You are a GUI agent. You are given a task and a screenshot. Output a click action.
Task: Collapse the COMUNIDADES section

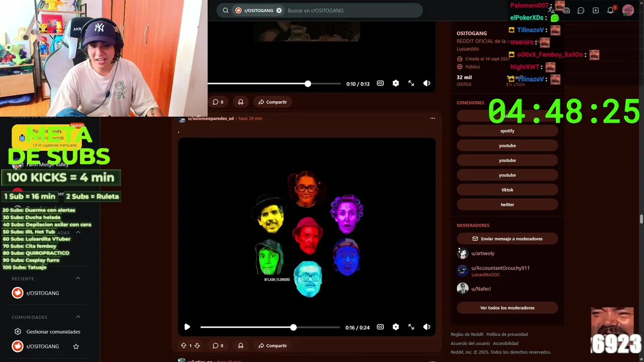(x=78, y=317)
